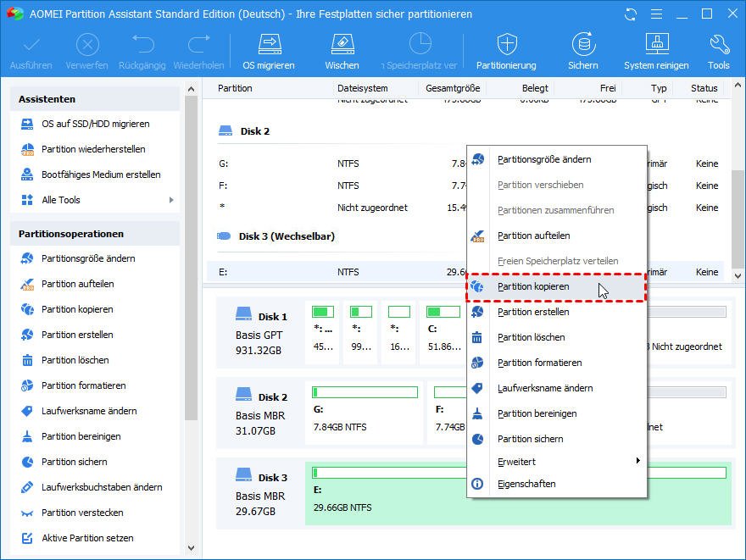This screenshot has height=560, width=746.
Task: Select the E: 29.66GB NTFS block on Disk 3
Action: 518,493
